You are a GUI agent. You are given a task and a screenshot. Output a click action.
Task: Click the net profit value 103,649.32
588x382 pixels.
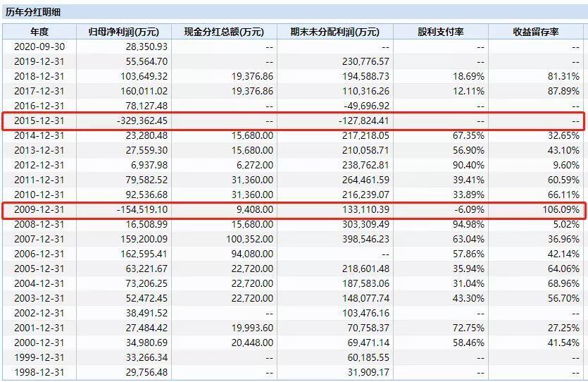pos(144,76)
